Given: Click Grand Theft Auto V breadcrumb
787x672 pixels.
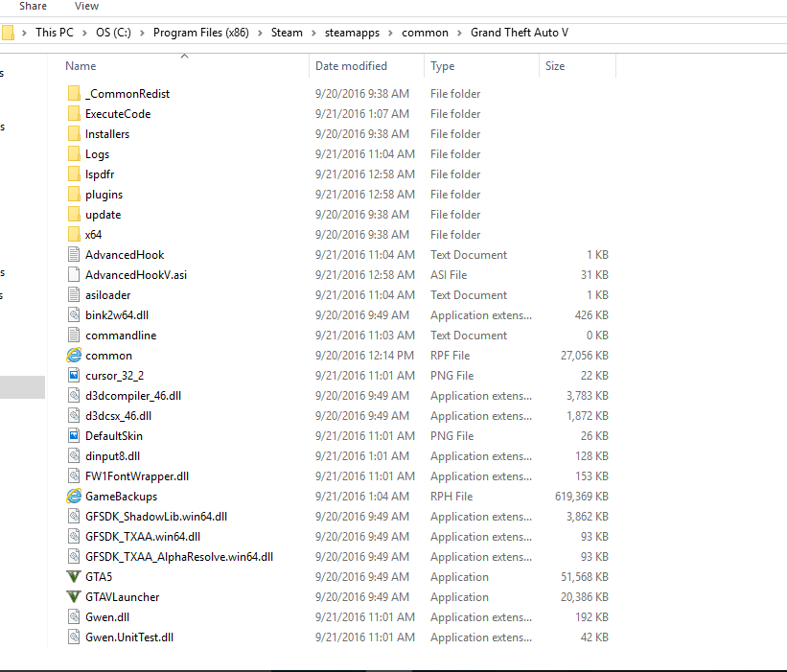Looking at the screenshot, I should pos(519,33).
